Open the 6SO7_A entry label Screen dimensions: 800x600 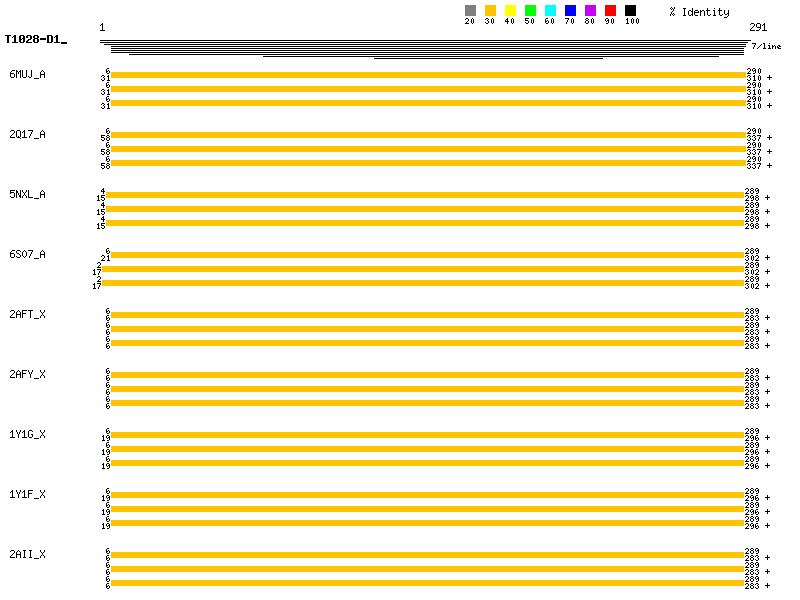click(x=27, y=254)
